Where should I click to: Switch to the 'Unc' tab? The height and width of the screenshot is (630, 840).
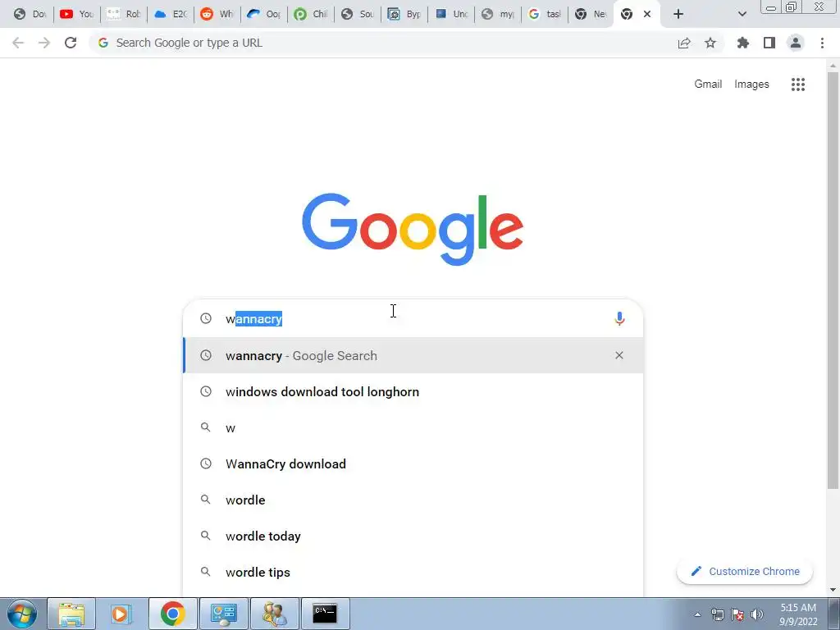(451, 14)
